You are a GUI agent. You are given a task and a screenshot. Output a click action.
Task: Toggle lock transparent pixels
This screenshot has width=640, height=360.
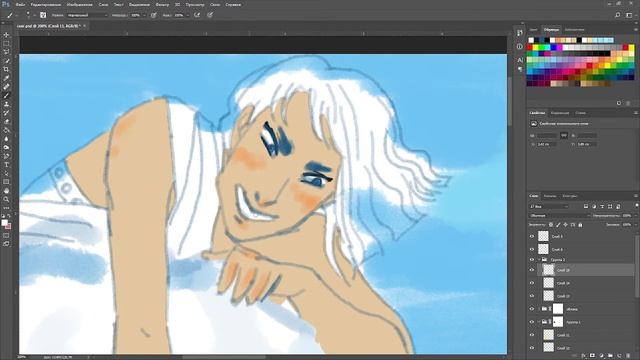pos(551,225)
